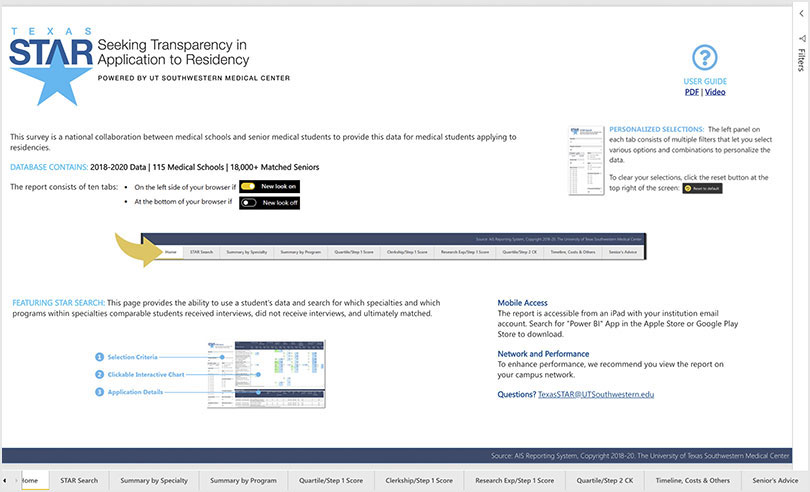Open the Timeline, Costs & Others tab

693,481
